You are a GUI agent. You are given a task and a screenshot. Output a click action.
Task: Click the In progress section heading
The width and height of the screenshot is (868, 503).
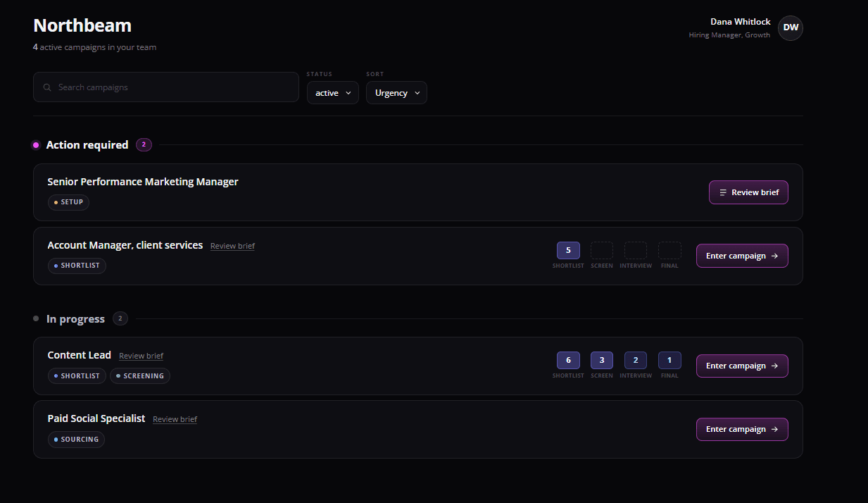pos(75,319)
